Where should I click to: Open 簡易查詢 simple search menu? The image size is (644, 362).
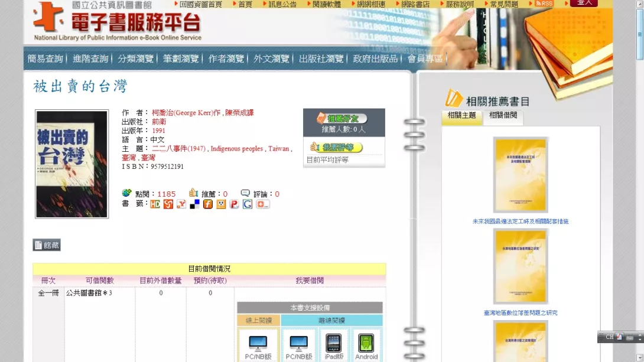tap(45, 58)
